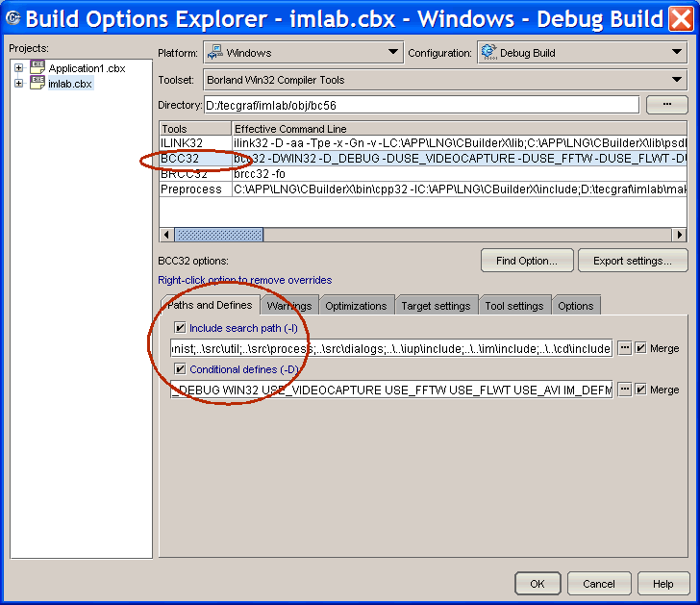Click the Cancel button
Image resolution: width=700 pixels, height=605 pixels.
599,584
